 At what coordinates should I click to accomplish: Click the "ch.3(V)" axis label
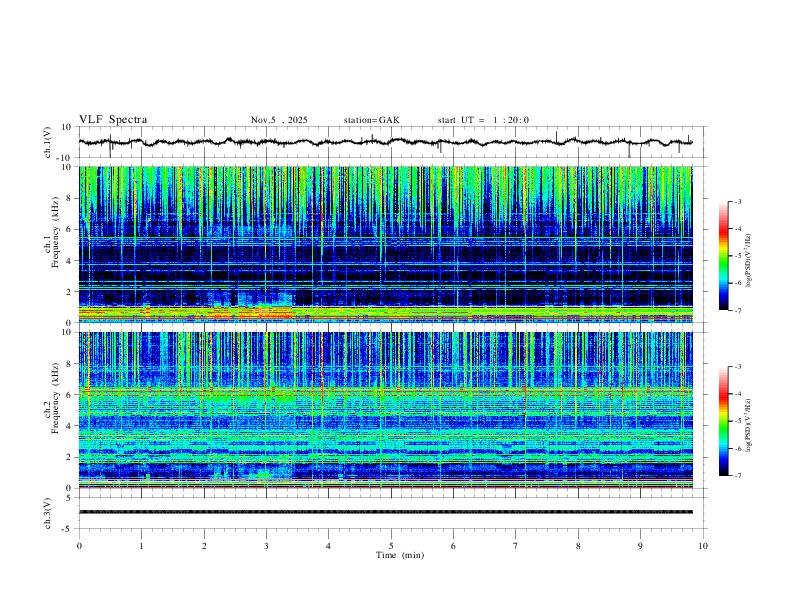[48, 513]
